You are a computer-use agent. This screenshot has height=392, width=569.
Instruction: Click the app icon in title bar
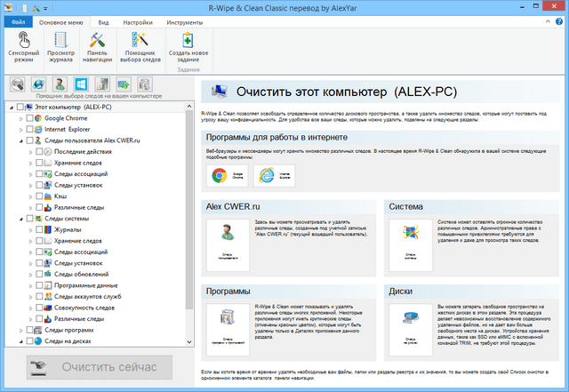pyautogui.click(x=8, y=8)
